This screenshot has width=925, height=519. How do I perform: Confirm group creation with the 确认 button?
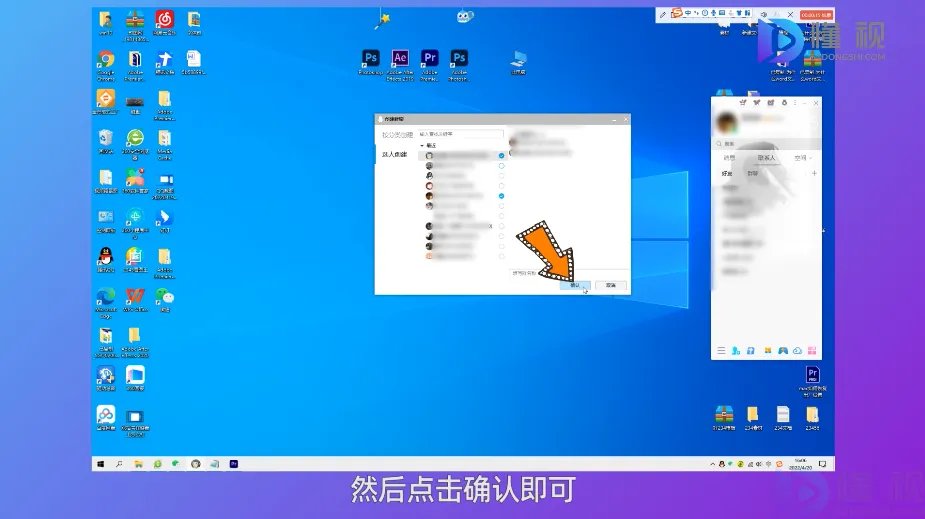tap(575, 285)
